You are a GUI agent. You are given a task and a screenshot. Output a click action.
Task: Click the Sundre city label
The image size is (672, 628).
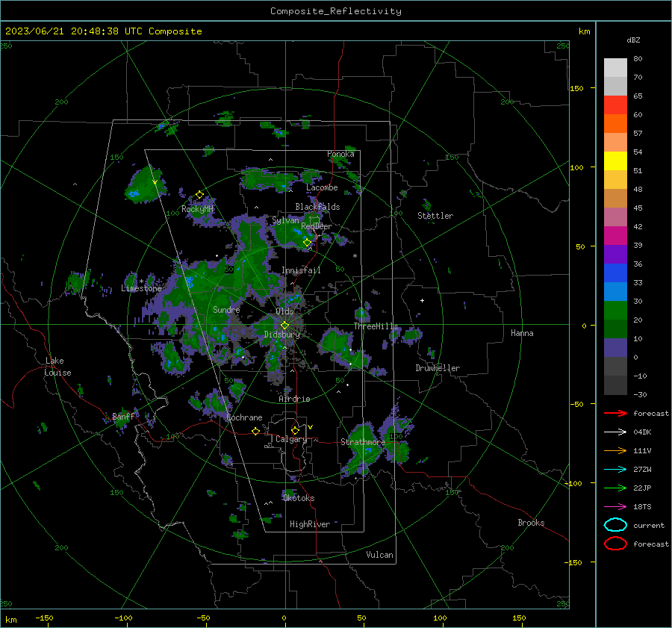226,309
